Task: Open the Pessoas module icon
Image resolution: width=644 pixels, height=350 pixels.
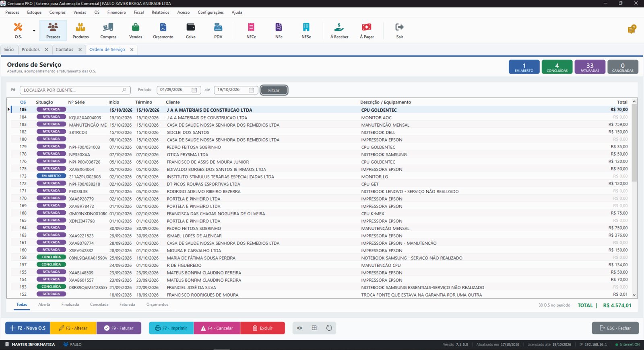Action: pyautogui.click(x=53, y=31)
